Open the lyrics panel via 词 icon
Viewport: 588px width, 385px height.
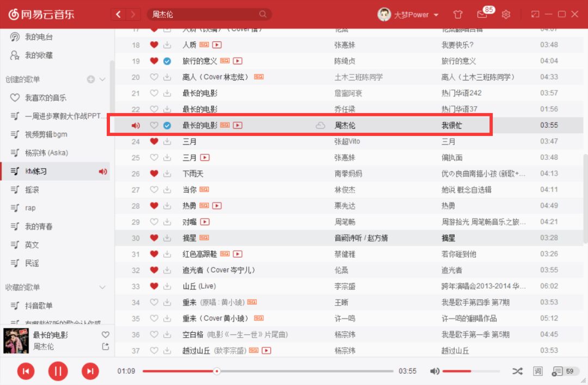coord(537,371)
